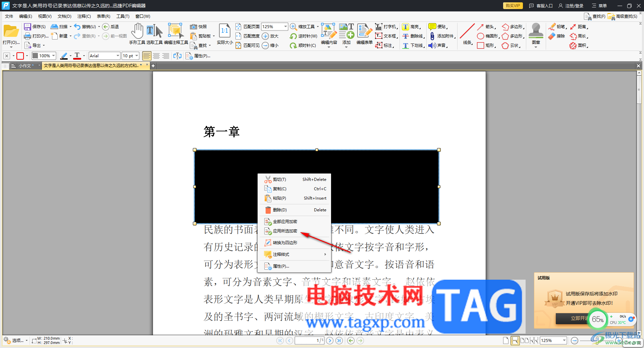Open Annotation Style (注释样式) submenu
This screenshot has height=348, width=644.
pyautogui.click(x=294, y=255)
